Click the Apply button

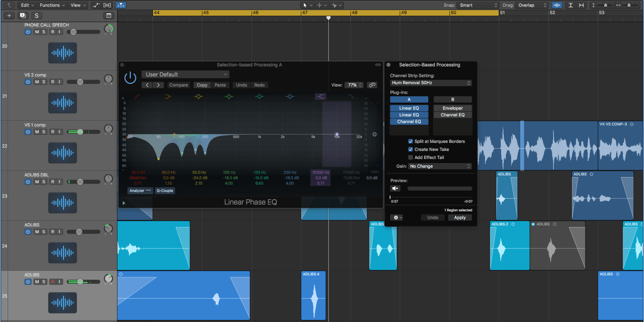[460, 217]
